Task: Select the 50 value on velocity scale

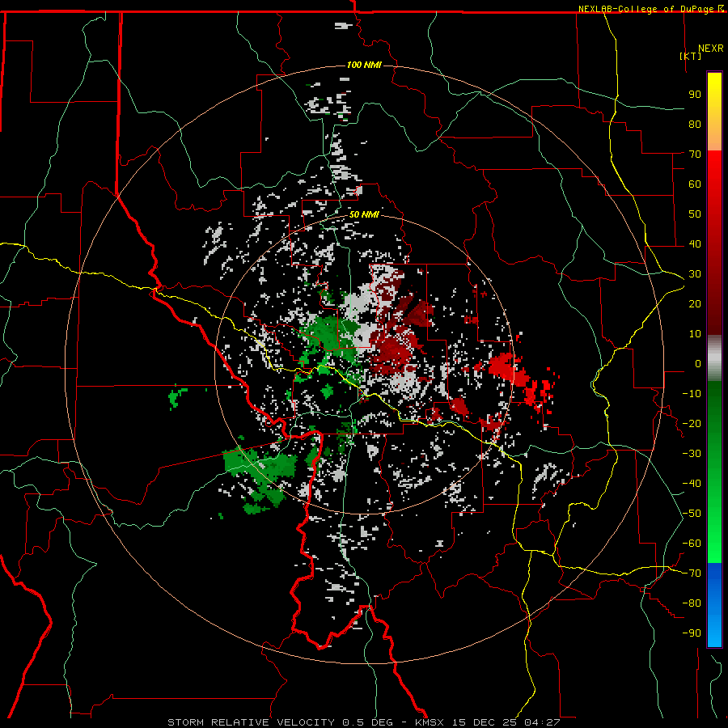Action: coord(695,214)
